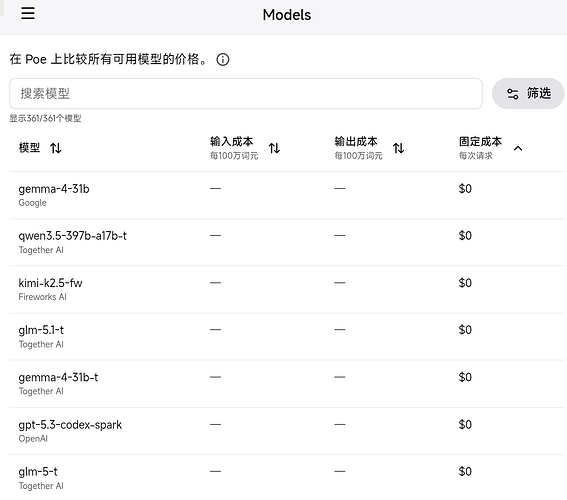Sort by 输入成本 column arrows
The width and height of the screenshot is (567, 500).
click(274, 148)
